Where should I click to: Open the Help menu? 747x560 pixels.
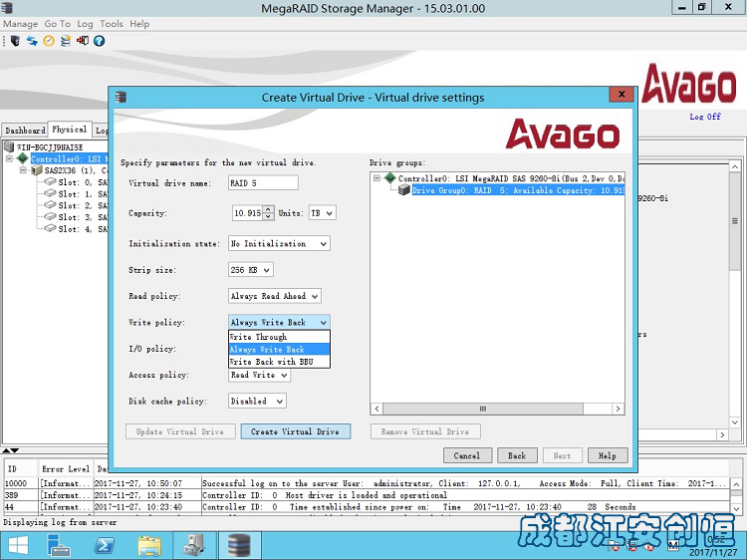(139, 24)
